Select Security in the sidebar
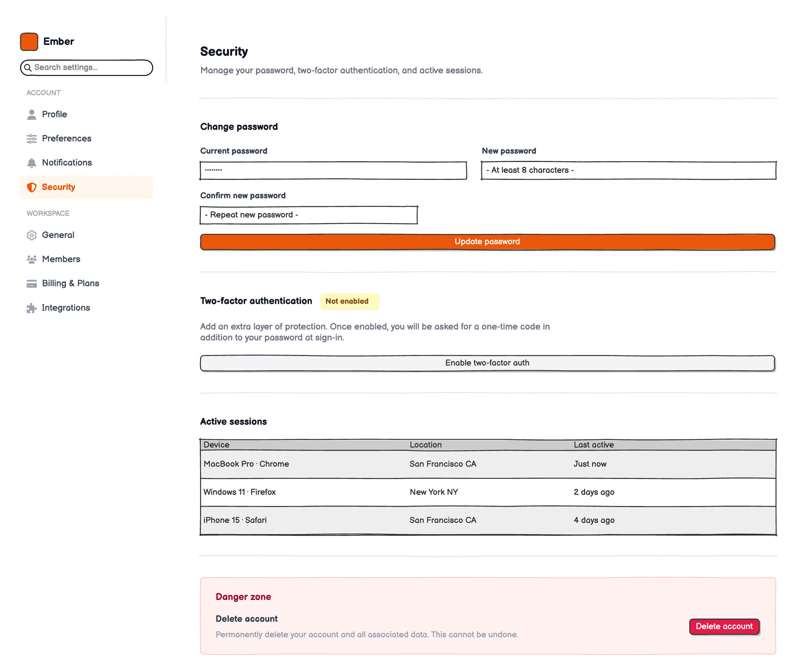The height and width of the screenshot is (672, 787). click(x=87, y=187)
